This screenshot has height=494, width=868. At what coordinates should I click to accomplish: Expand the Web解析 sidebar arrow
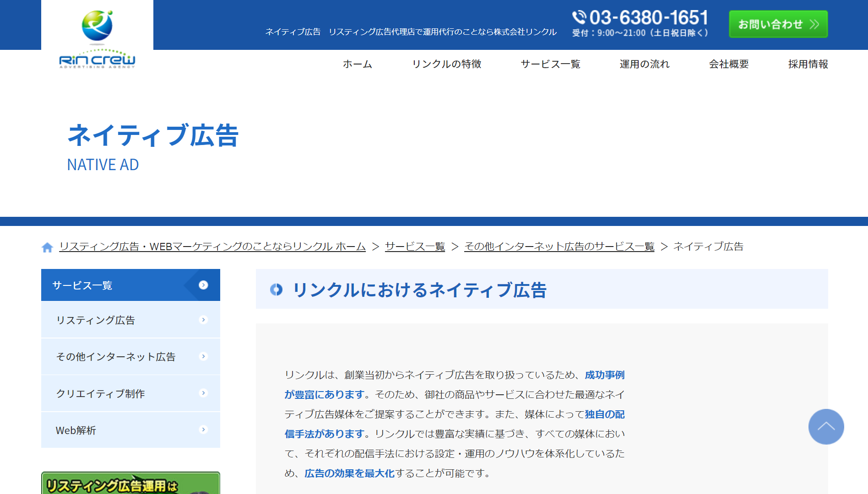pos(204,430)
